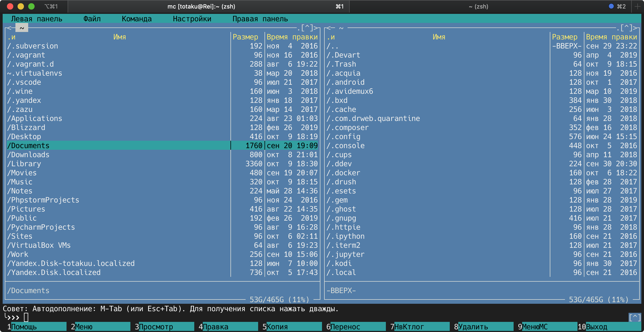
Task: Open a new terminal tab with plus
Action: tap(637, 6)
